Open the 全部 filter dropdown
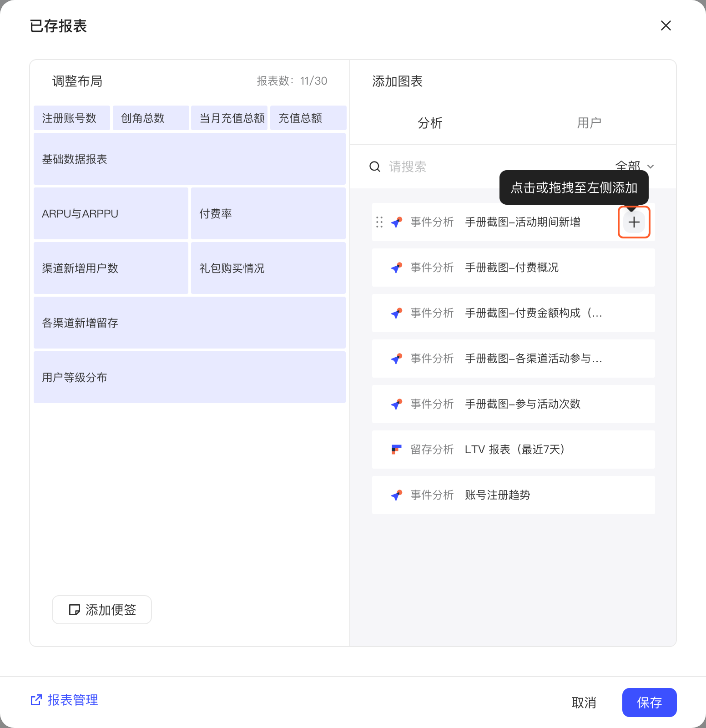Image resolution: width=706 pixels, height=728 pixels. click(x=635, y=167)
